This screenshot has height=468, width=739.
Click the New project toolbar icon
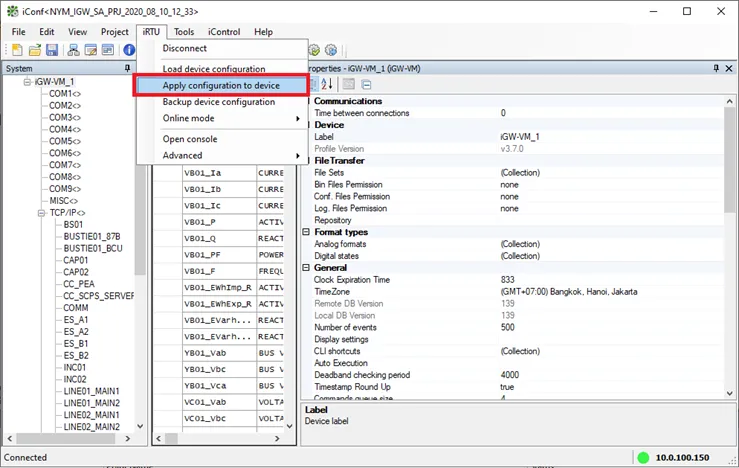click(17, 49)
